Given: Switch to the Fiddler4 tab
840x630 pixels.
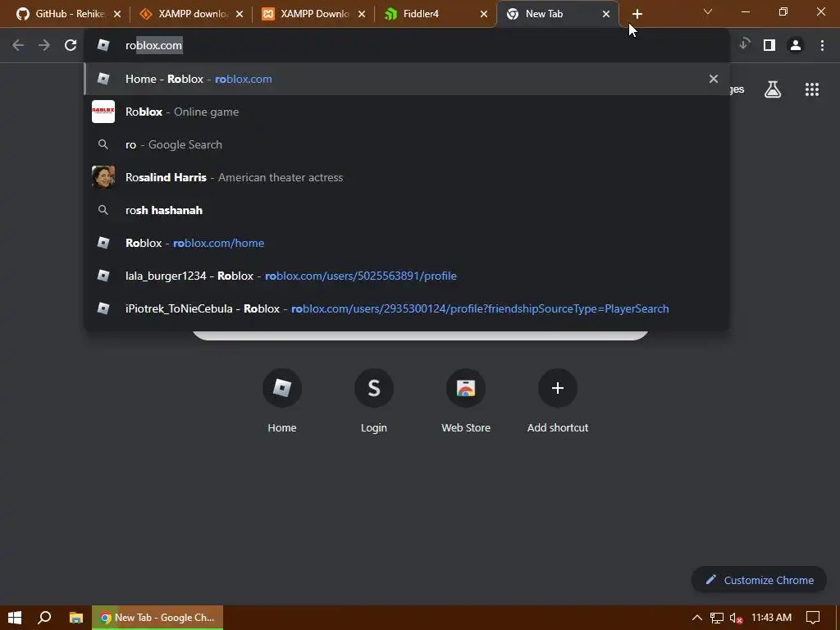Looking at the screenshot, I should click(436, 14).
